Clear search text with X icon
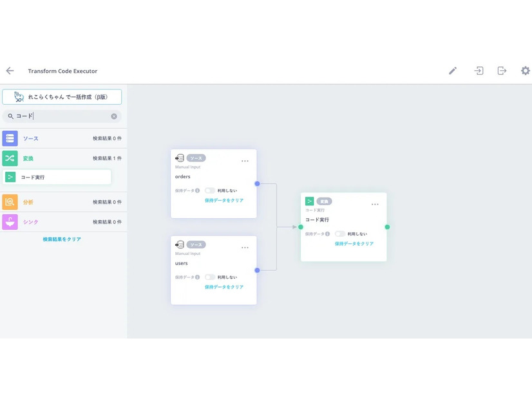532x399 pixels. click(x=114, y=116)
